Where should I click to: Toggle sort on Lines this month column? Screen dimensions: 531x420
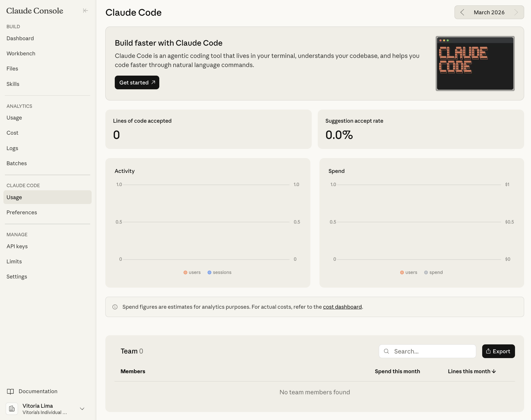(x=471, y=371)
